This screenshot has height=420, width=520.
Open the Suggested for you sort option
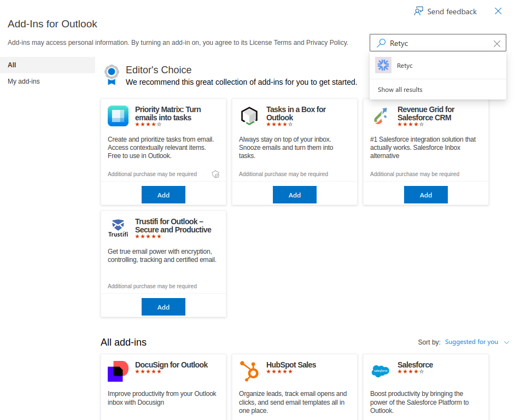pos(471,342)
